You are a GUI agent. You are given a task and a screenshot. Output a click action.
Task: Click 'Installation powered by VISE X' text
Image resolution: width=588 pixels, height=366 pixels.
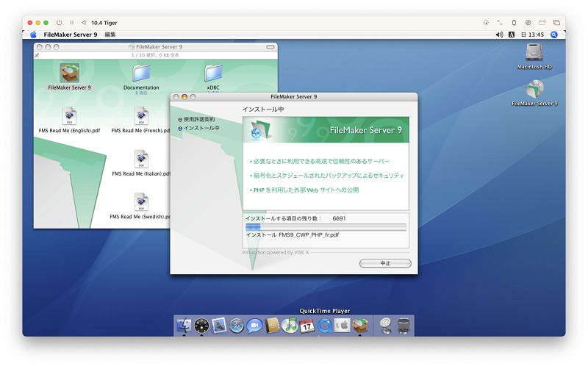pos(276,252)
